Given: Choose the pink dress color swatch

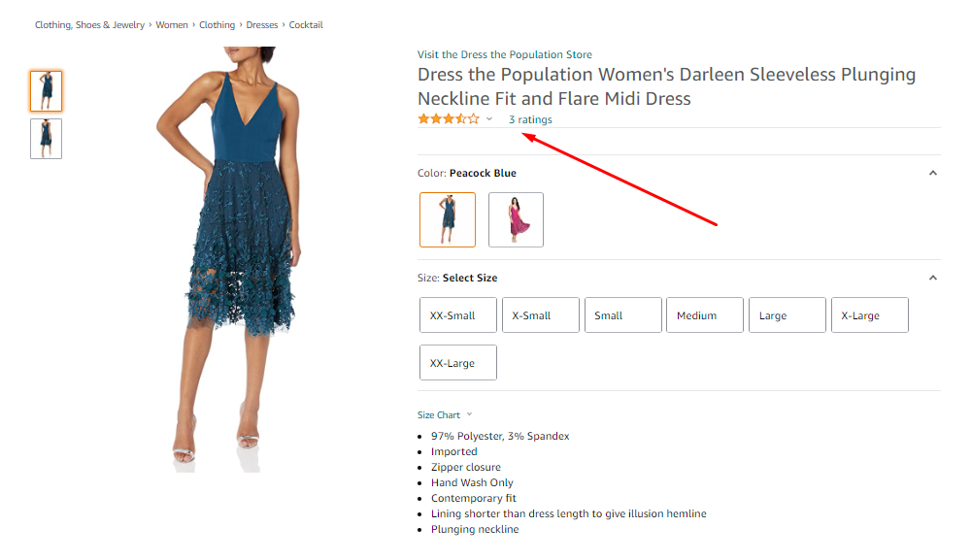Looking at the screenshot, I should [x=516, y=219].
